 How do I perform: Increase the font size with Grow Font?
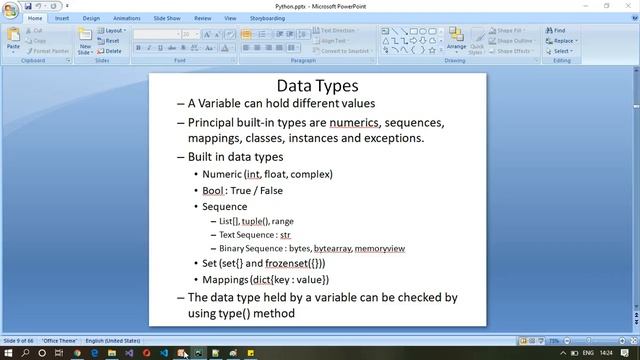click(207, 34)
